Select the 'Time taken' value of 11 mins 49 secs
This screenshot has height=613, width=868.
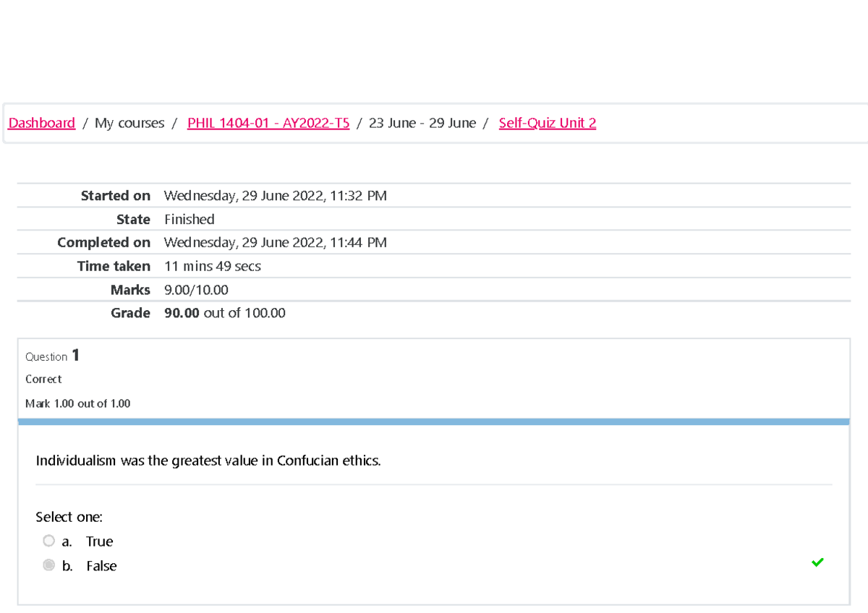coord(212,266)
